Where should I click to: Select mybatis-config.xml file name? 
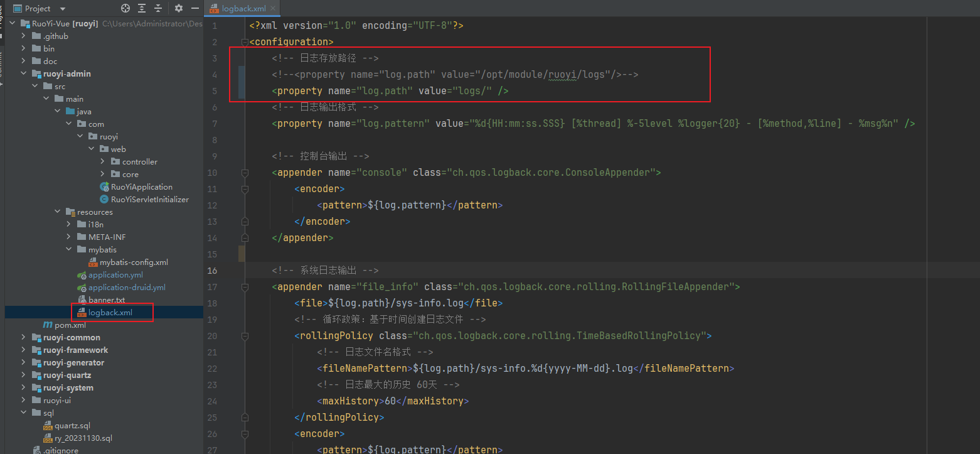coord(134,262)
